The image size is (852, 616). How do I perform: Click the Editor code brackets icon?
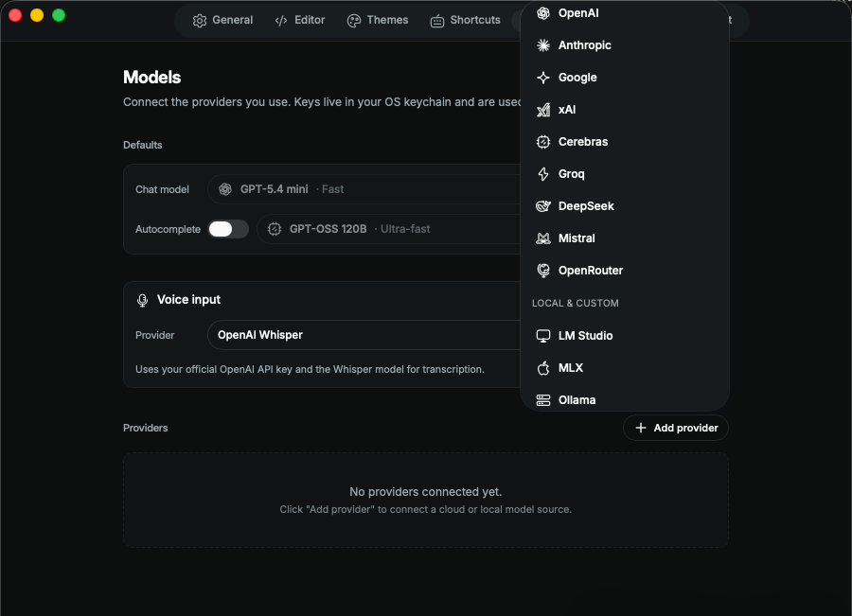[x=281, y=21]
